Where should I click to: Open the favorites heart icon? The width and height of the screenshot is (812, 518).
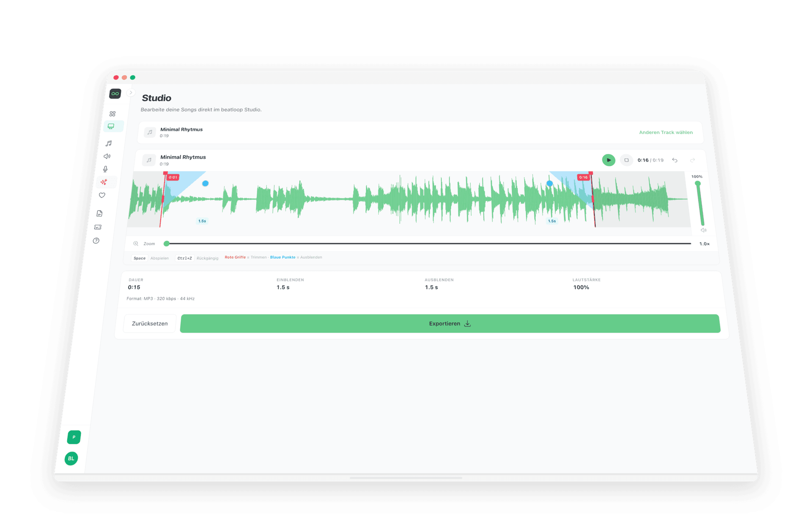coord(102,195)
